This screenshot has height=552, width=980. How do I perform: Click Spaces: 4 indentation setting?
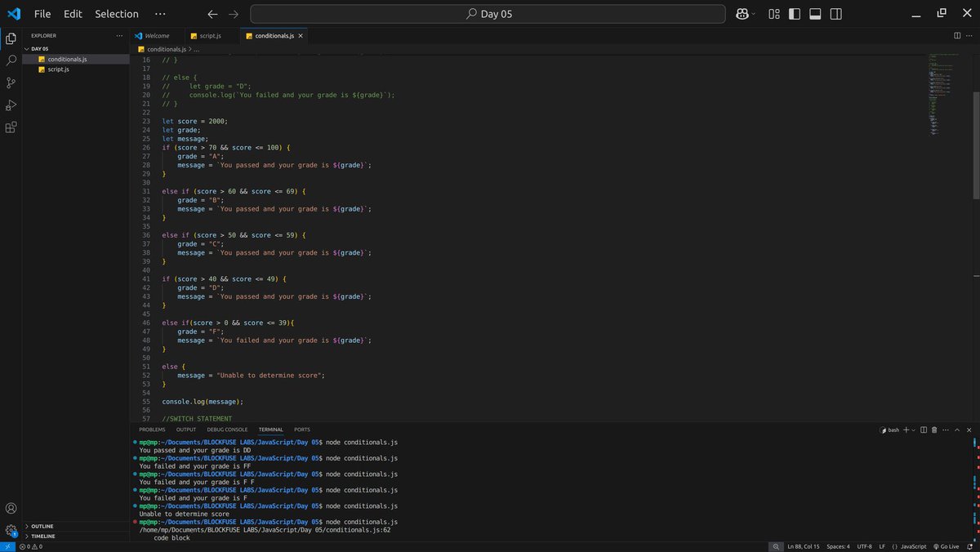tap(838, 546)
